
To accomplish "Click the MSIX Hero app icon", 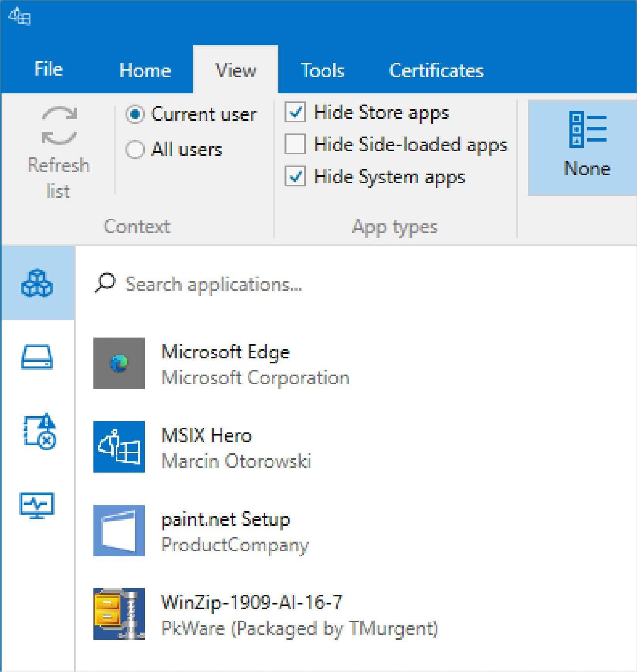I will click(x=119, y=447).
